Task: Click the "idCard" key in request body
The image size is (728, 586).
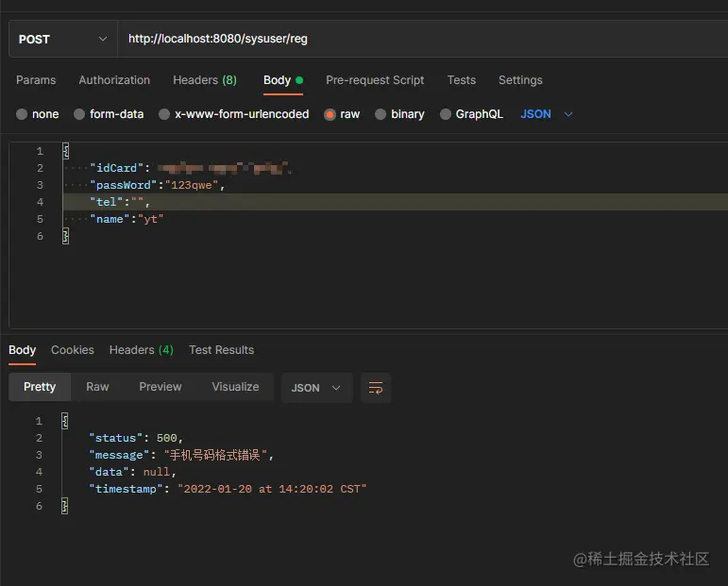Action: 116,168
